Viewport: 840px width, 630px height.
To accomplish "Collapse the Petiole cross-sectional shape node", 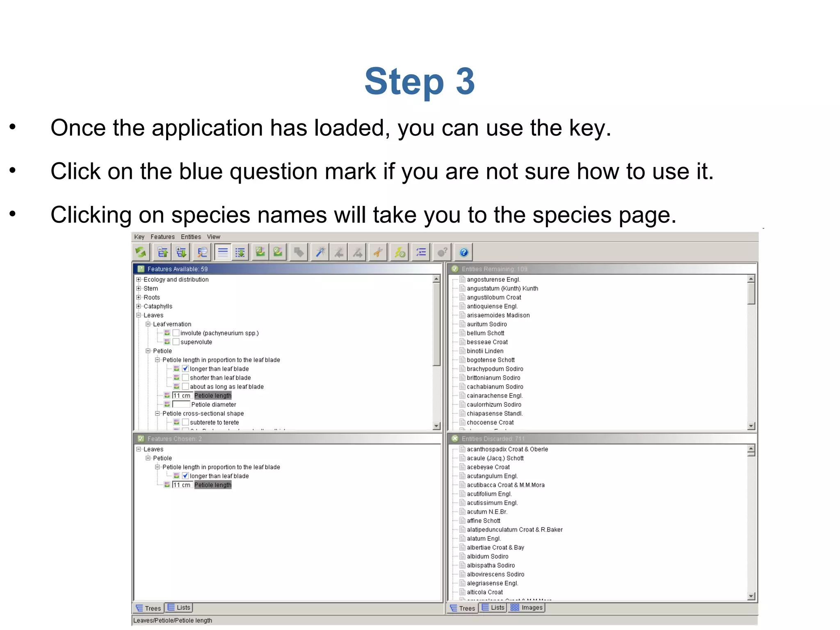I will click(157, 413).
